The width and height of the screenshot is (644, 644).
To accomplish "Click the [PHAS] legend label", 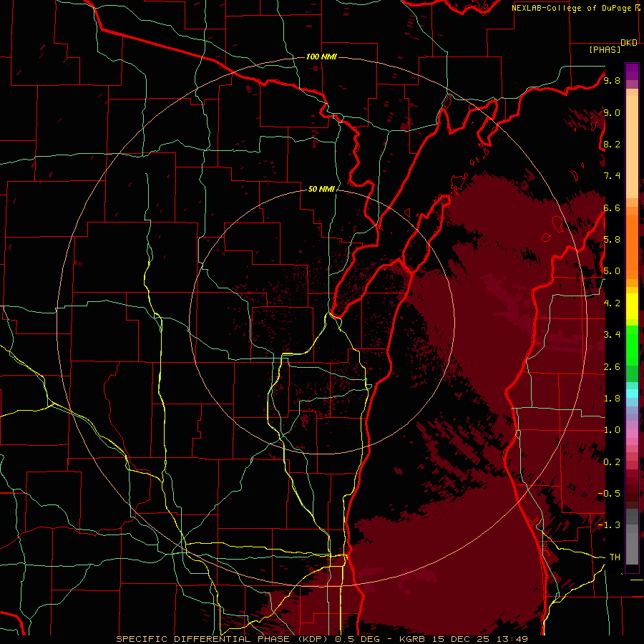I will point(605,49).
